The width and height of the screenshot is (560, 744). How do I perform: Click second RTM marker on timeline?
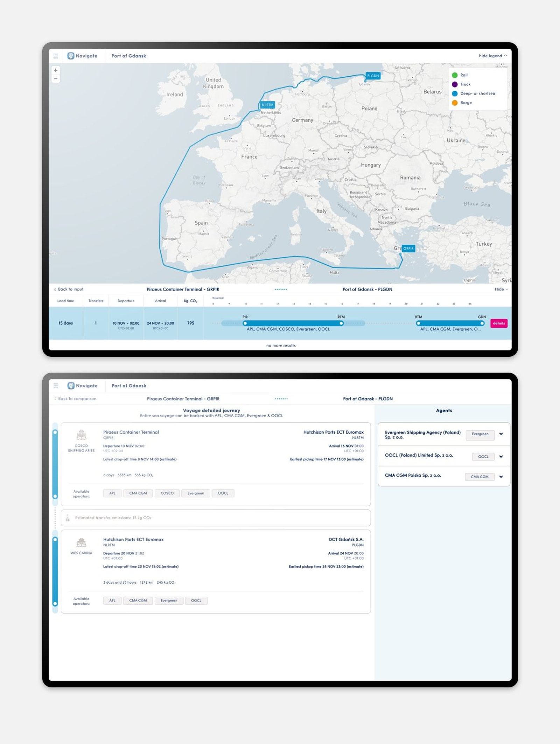pos(418,323)
